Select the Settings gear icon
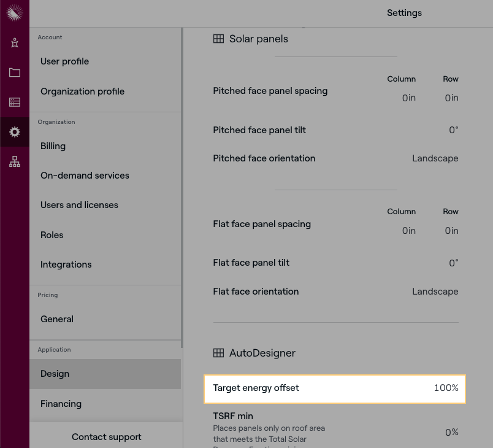493x448 pixels. coord(15,132)
